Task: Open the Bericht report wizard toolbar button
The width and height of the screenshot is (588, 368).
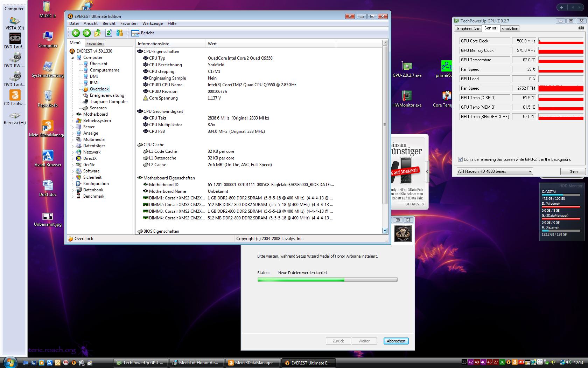Action: [143, 33]
